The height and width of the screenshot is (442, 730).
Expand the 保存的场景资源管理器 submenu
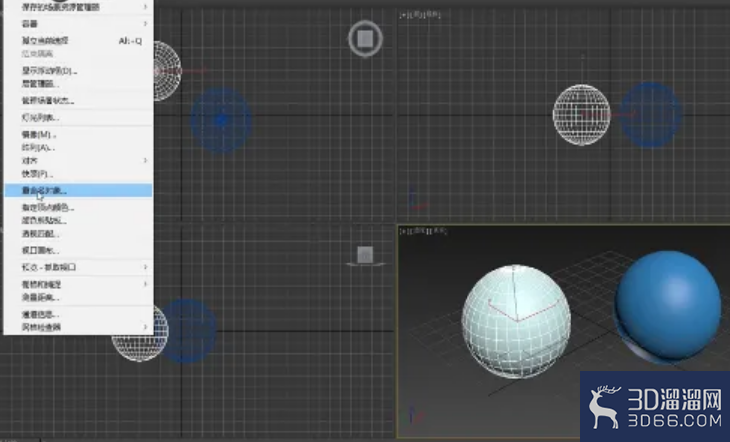pos(78,7)
